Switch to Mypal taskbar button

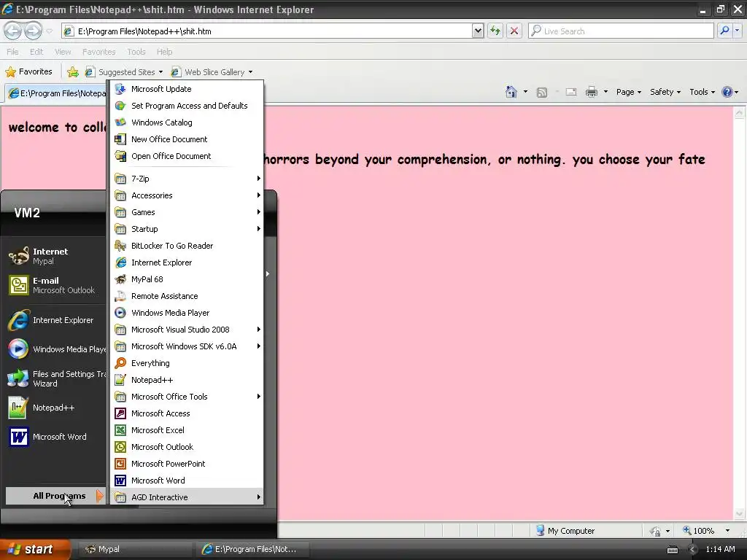133,549
